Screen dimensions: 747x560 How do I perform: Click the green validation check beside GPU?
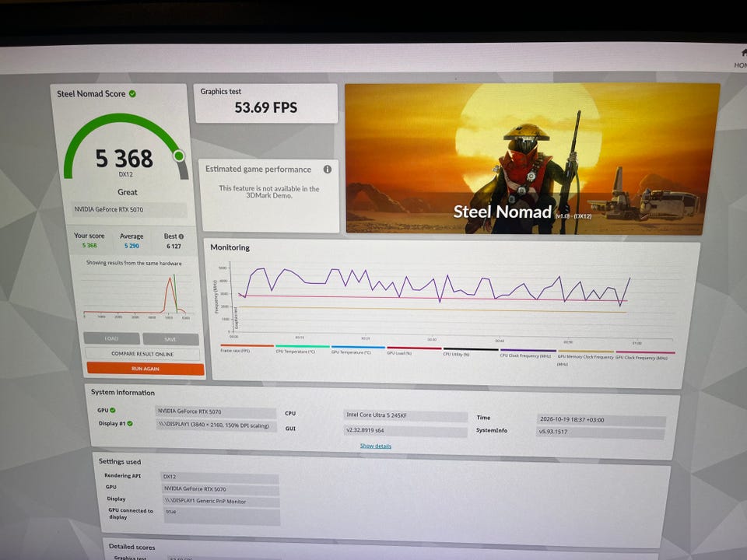[113, 410]
